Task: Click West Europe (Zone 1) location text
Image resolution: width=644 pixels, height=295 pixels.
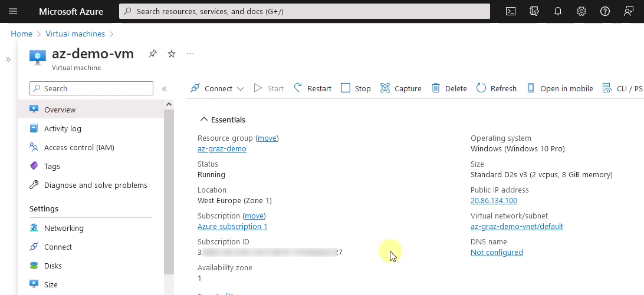Action: 235,200
